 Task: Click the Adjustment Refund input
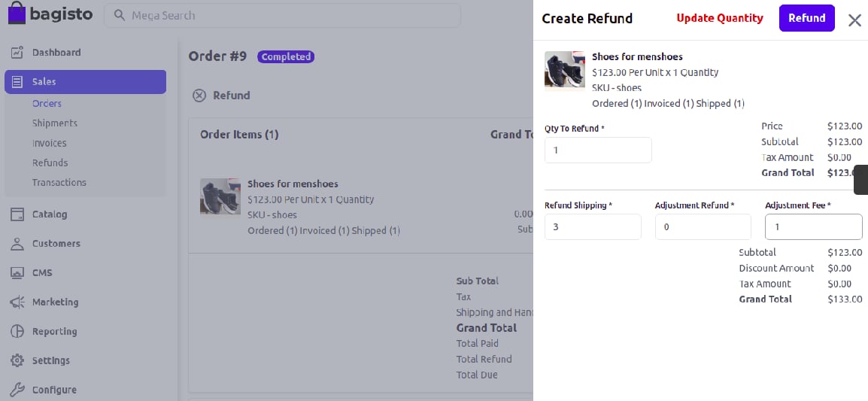click(703, 227)
